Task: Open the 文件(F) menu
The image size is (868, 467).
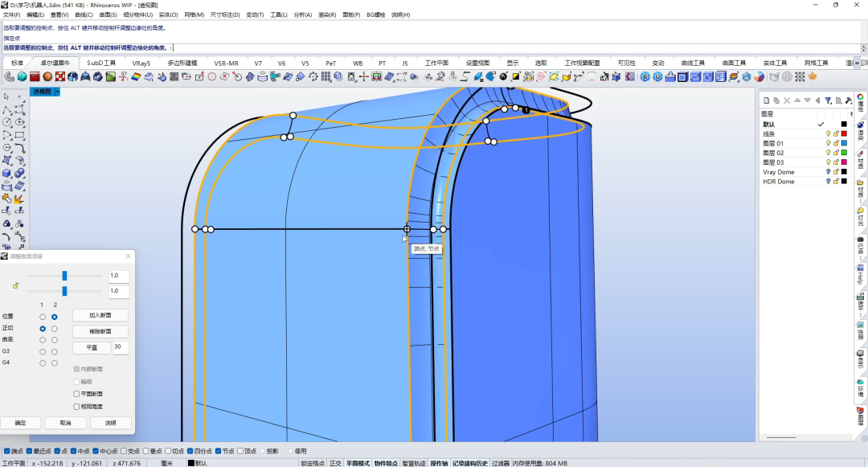Action: [x=11, y=15]
